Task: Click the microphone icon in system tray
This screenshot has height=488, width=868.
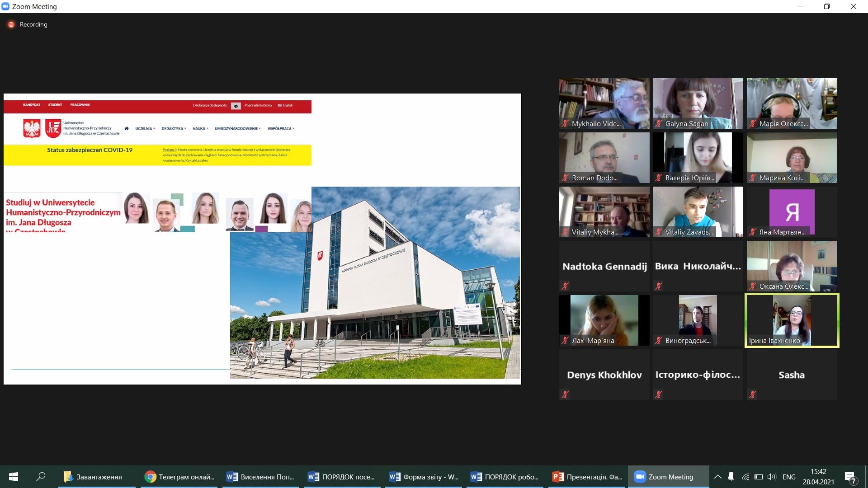Action: [x=731, y=477]
